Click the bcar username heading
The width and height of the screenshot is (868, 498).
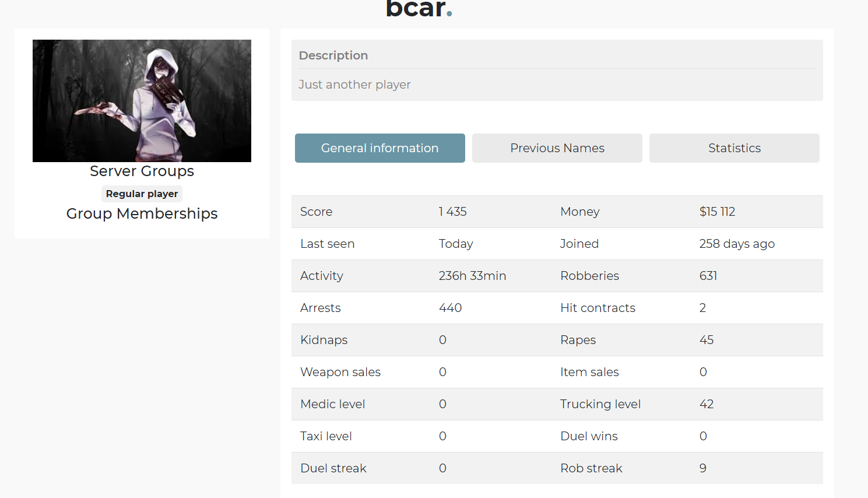[419, 9]
